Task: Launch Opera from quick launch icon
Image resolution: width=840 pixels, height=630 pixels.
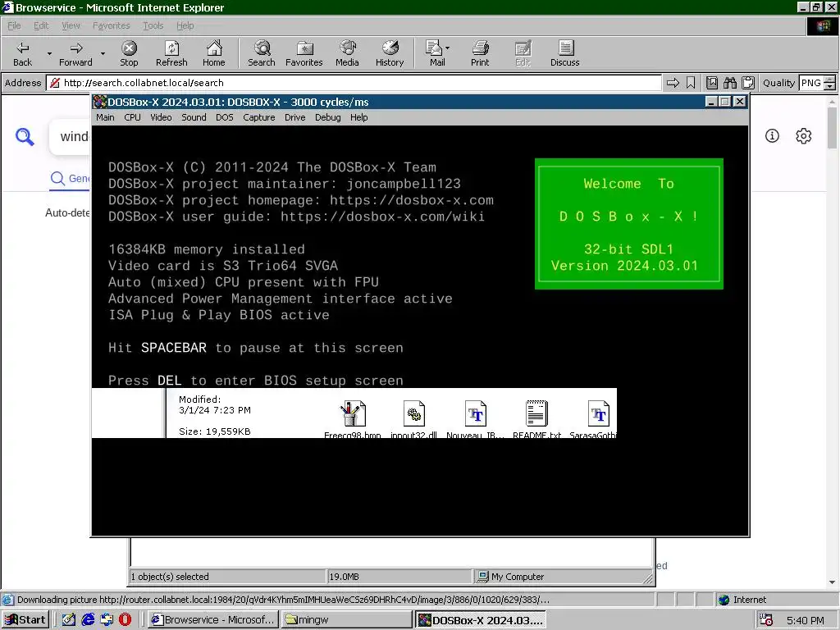Action: (125, 620)
